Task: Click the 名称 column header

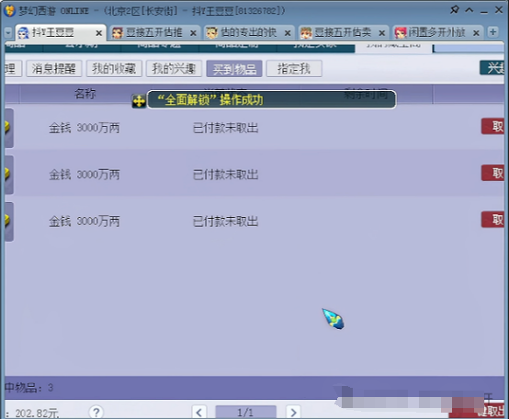Action: click(85, 94)
